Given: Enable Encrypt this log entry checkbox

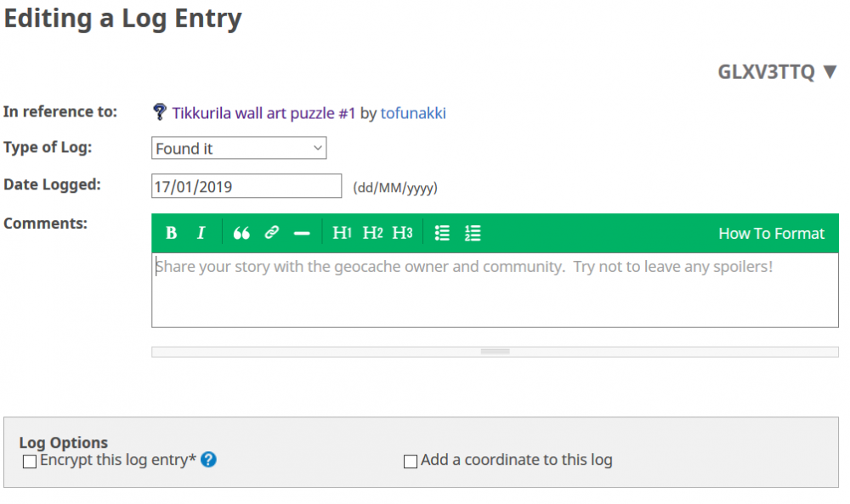Looking at the screenshot, I should [30, 462].
